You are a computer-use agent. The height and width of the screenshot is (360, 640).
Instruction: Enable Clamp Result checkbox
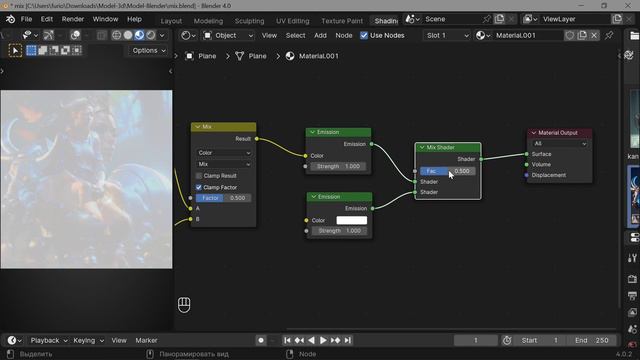pyautogui.click(x=199, y=176)
